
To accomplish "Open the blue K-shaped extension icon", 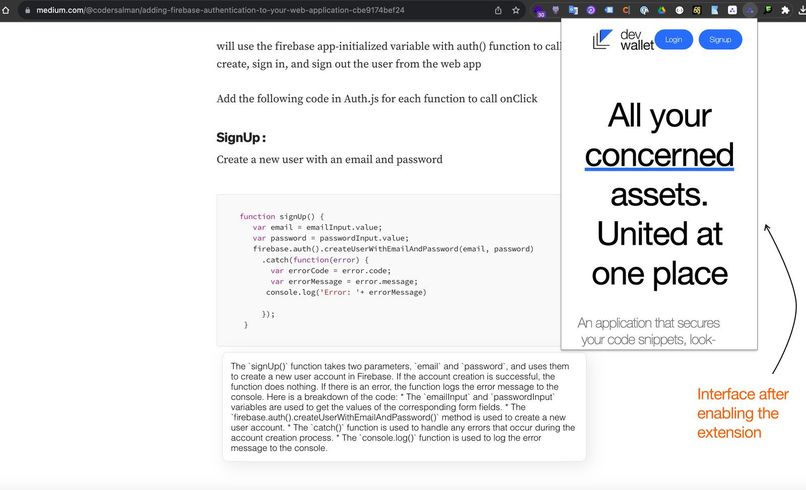I will click(715, 10).
